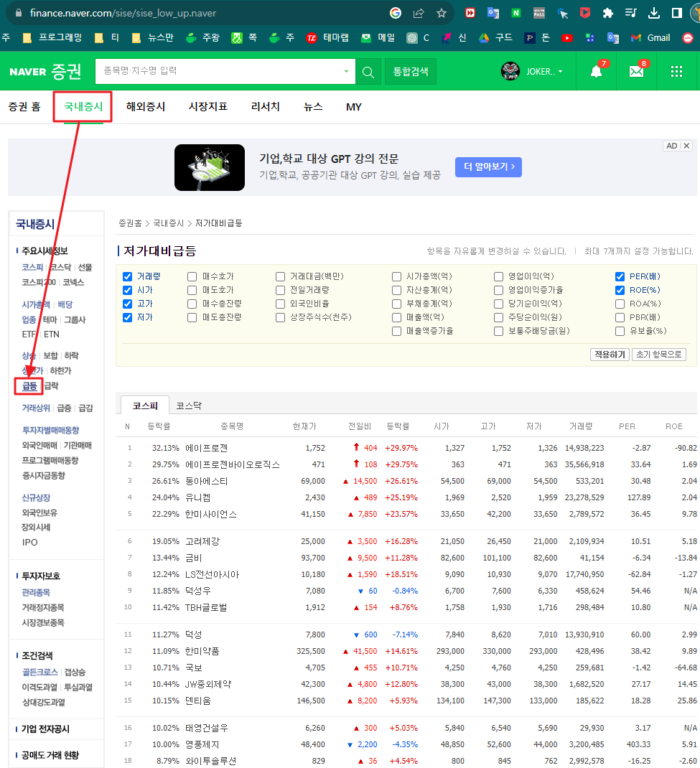Open the 리서치 menu tab

[266, 107]
